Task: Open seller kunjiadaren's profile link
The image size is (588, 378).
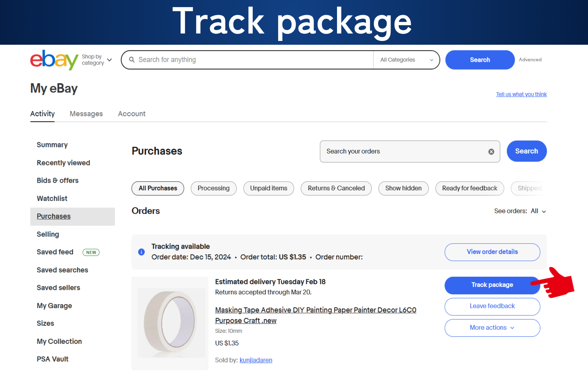Action: coord(256,360)
